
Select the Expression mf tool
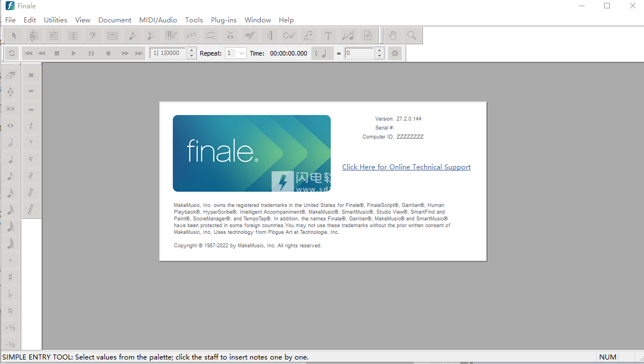[x=250, y=36]
